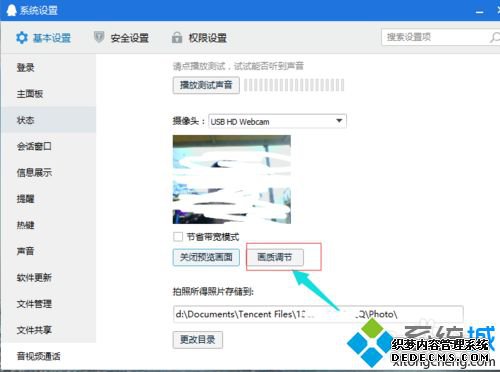Click the magnifier icon in search box

(494, 37)
